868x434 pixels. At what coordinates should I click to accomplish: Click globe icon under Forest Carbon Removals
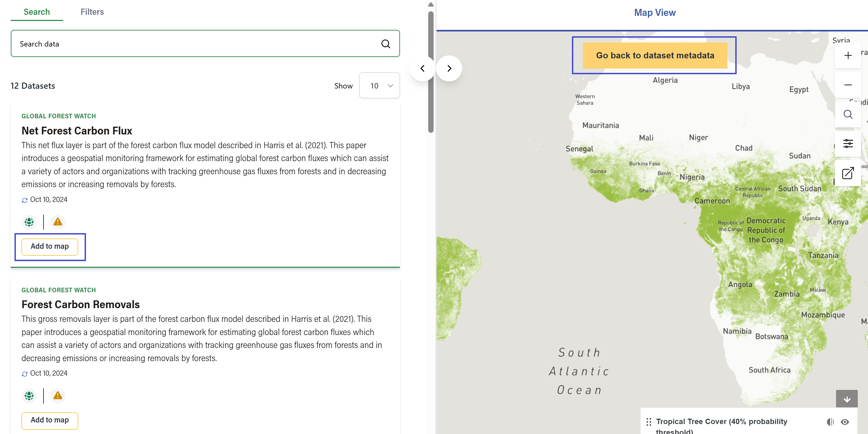tap(29, 396)
